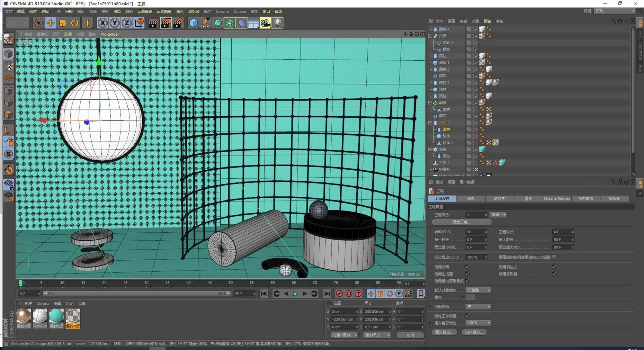Viewport: 644px width, 350px height.
Task: Click the 应用 apply button
Action: pos(410,335)
